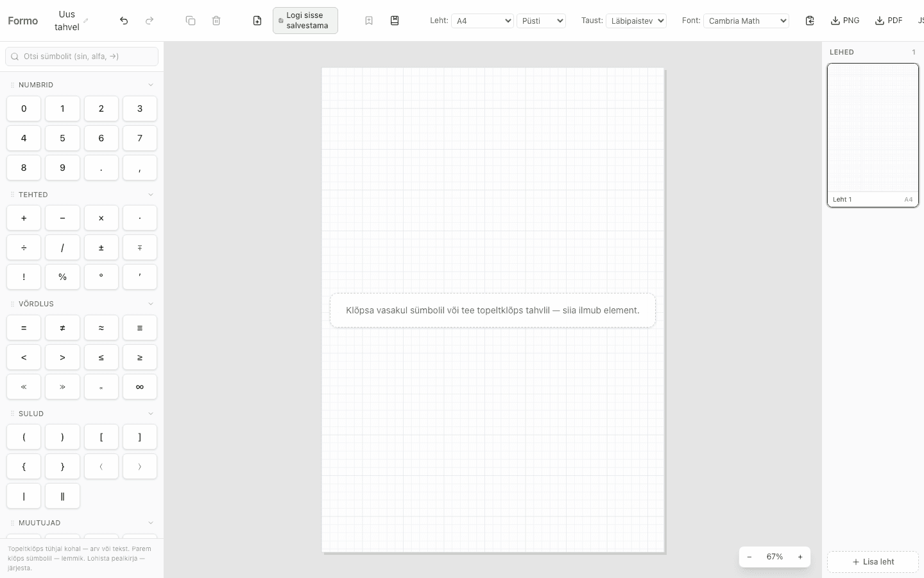Collapse the TEHTED section

coord(151,195)
